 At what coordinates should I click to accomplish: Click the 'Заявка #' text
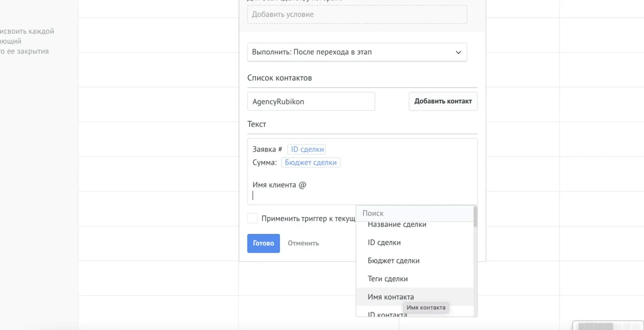click(x=267, y=149)
